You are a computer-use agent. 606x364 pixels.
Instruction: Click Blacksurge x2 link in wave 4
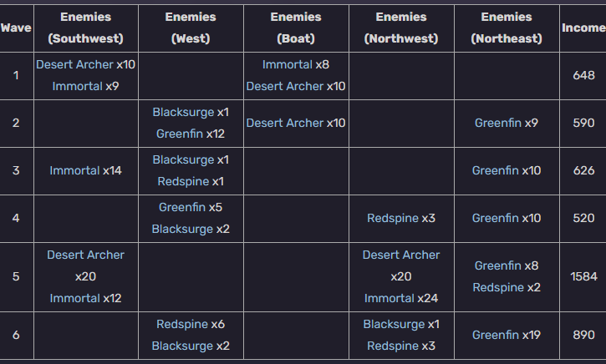click(x=182, y=229)
